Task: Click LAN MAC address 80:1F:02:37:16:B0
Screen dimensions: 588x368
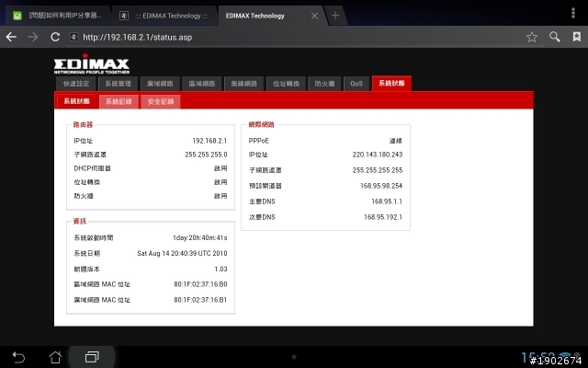Action: point(200,284)
